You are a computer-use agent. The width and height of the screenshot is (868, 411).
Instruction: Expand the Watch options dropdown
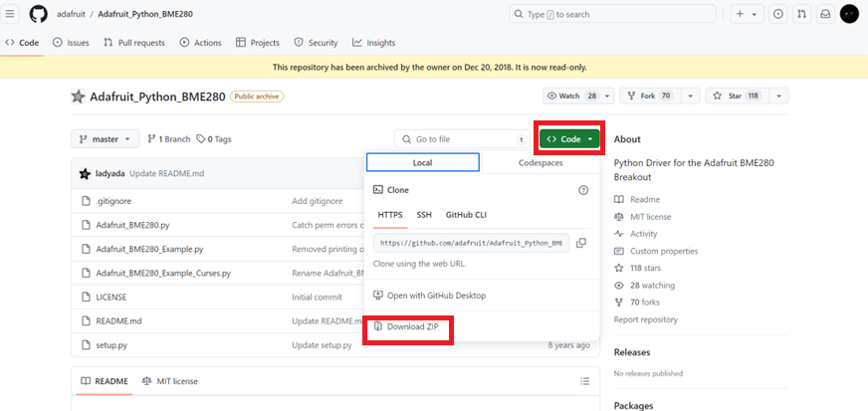click(x=608, y=97)
